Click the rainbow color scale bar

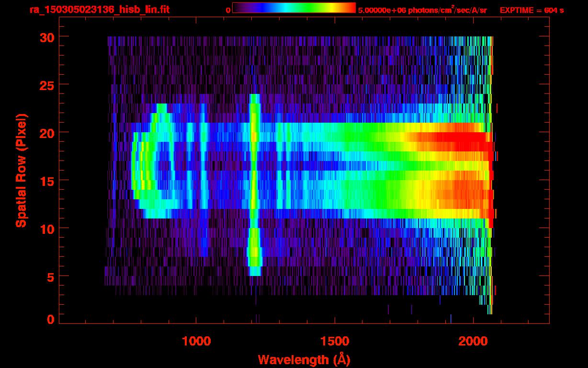point(294,8)
